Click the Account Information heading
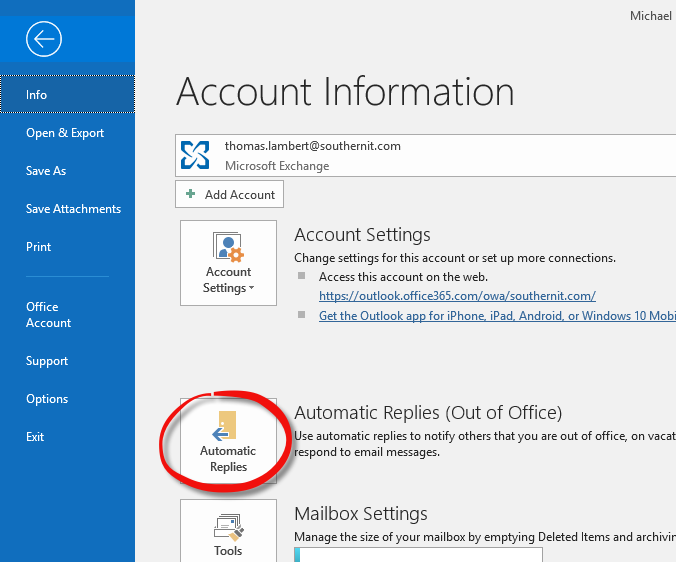This screenshot has width=676, height=562. tap(345, 91)
